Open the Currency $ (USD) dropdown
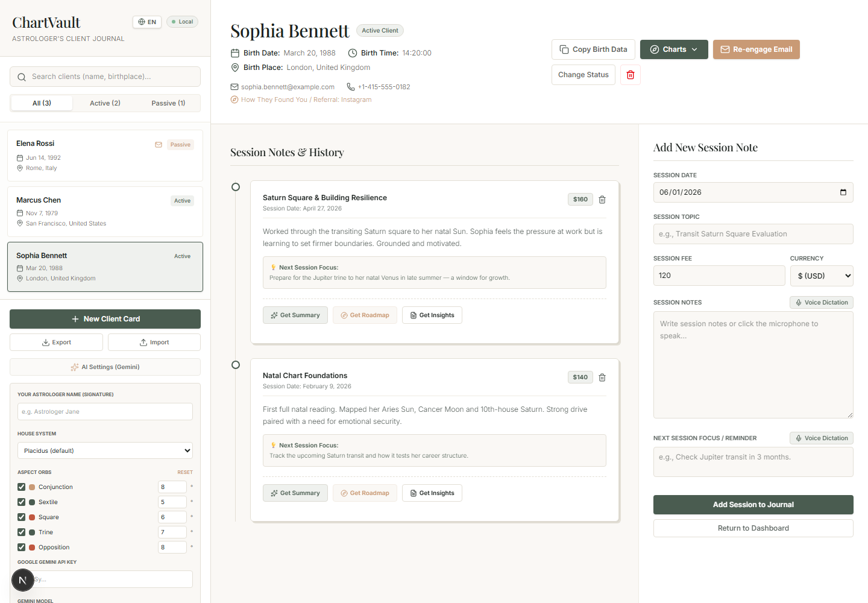 pyautogui.click(x=822, y=276)
